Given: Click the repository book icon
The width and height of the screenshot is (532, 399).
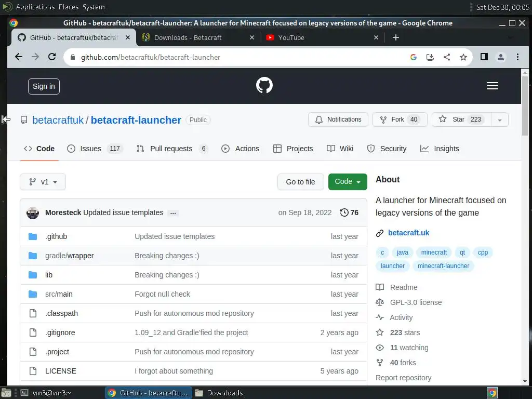Looking at the screenshot, I should [24, 120].
